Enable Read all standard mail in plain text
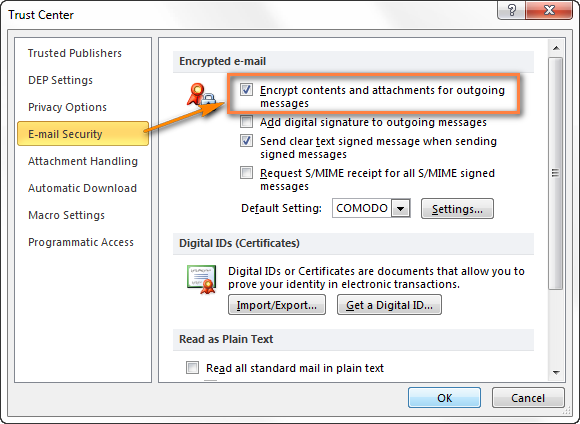 coord(192,367)
